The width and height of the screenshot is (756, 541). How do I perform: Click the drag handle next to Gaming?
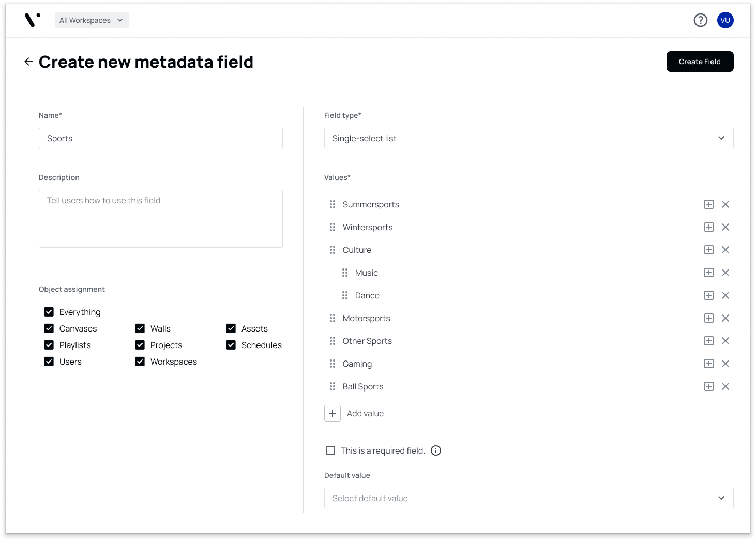(x=332, y=364)
